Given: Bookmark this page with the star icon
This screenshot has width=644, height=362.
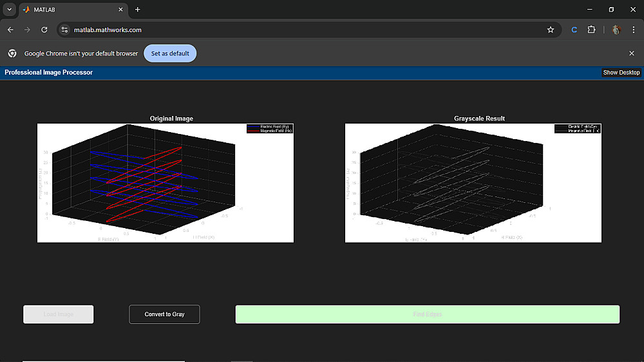Looking at the screenshot, I should (551, 30).
